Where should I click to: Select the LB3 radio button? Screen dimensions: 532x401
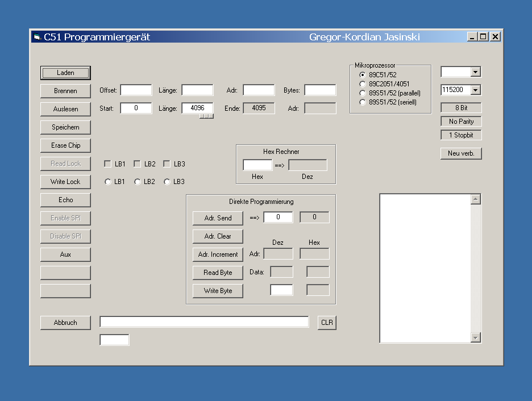coord(167,182)
